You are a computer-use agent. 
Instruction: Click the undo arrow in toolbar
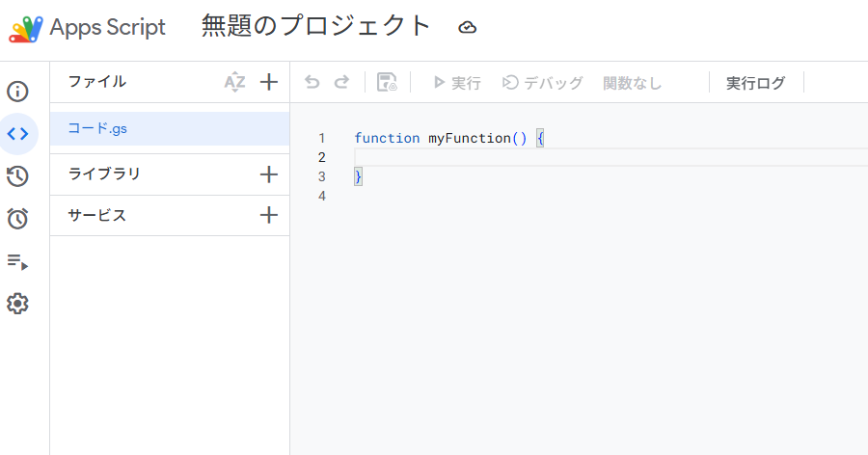(x=312, y=83)
